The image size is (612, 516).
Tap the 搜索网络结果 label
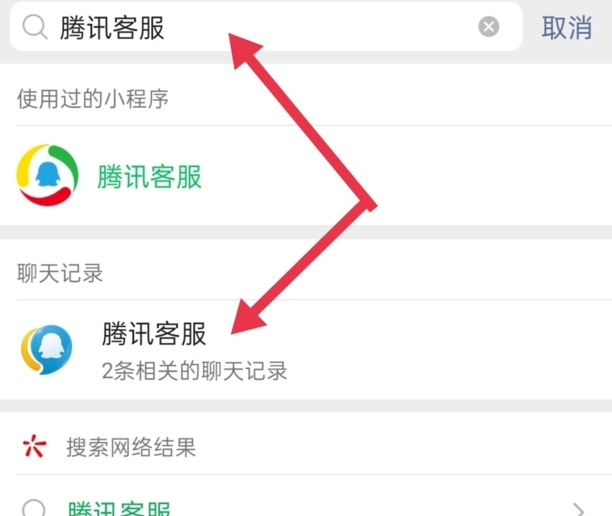point(131,446)
